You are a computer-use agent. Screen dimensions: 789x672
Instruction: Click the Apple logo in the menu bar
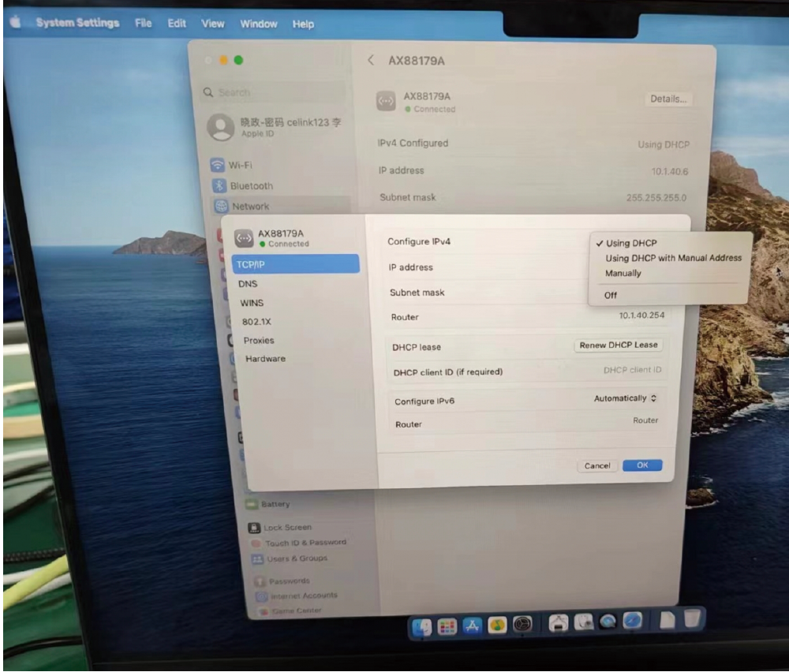pos(14,23)
